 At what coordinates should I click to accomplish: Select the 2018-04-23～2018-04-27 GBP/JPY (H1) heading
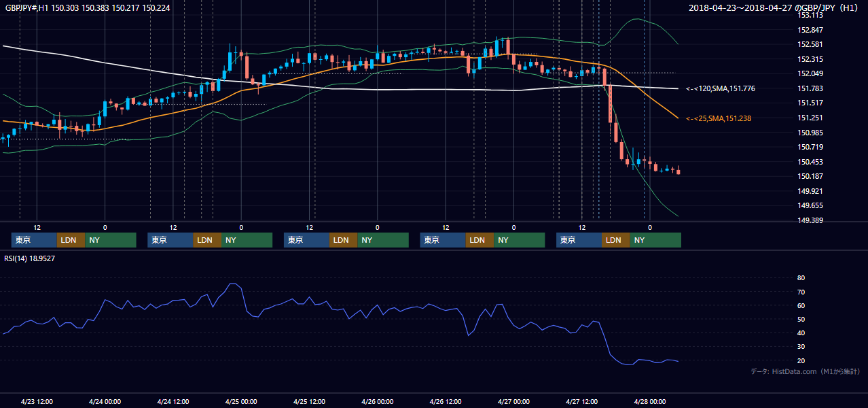[x=774, y=7]
